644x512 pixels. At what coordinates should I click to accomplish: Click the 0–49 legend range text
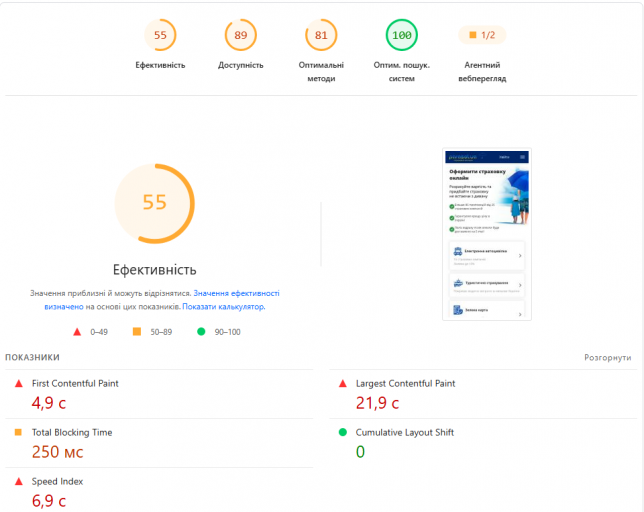pyautogui.click(x=99, y=332)
